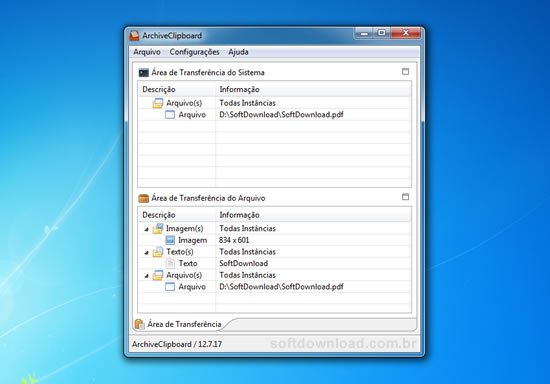
Task: Click the Arquivo(s) folder icon in archive clipboard
Action: pyautogui.click(x=158, y=275)
